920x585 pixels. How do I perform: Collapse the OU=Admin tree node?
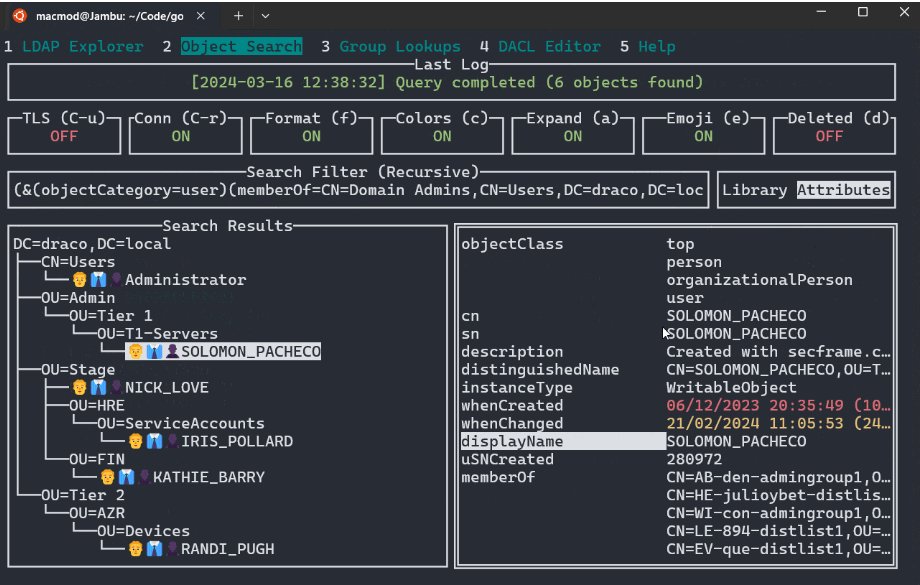click(x=77, y=297)
